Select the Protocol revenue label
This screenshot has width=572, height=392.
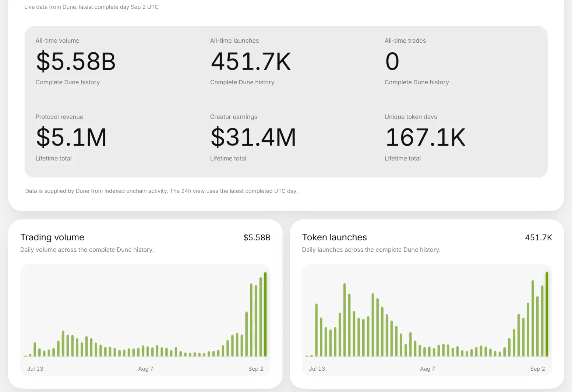point(59,117)
